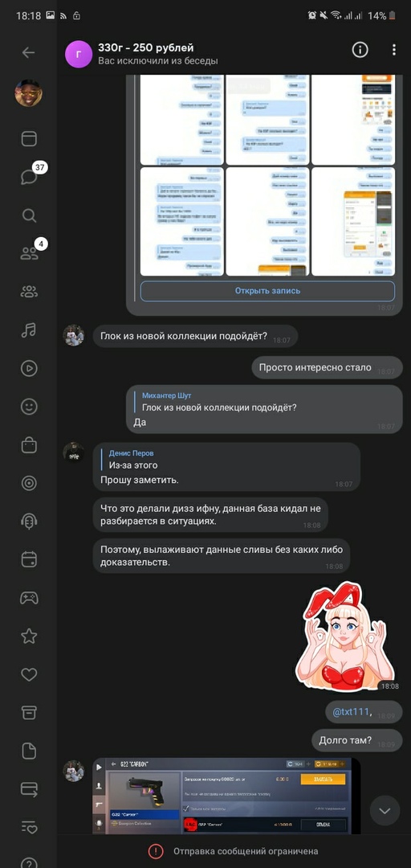Open Search in the sidebar
Image resolution: width=411 pixels, height=868 pixels.
[29, 215]
